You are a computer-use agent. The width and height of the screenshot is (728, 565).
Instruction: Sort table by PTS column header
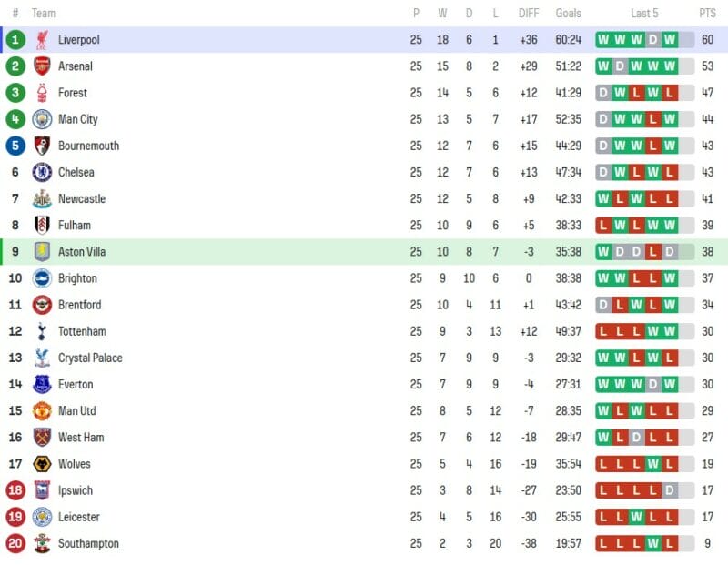707,14
